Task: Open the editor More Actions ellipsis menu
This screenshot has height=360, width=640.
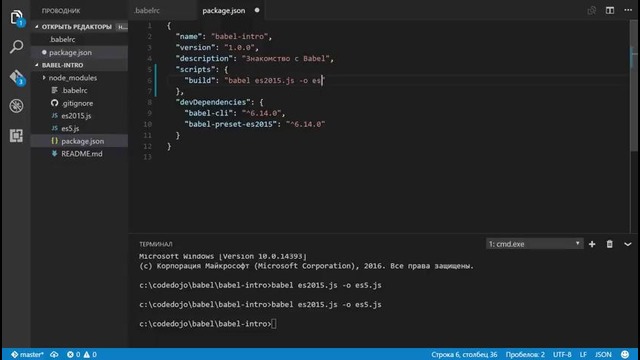Action: 628,10
